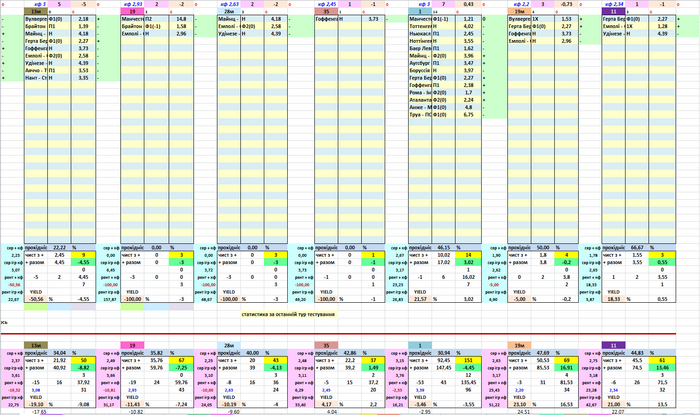
Task: Select the 'Нант' match cell
Action: (36, 78)
